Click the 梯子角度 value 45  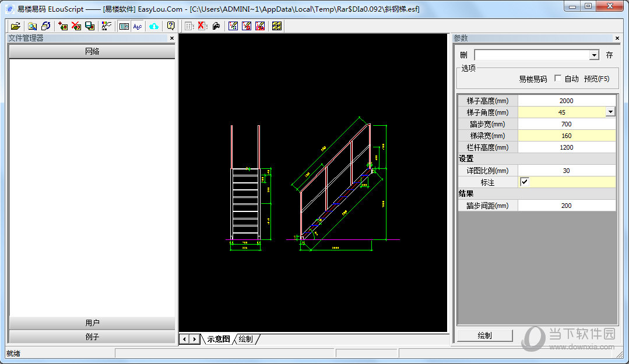coord(561,112)
